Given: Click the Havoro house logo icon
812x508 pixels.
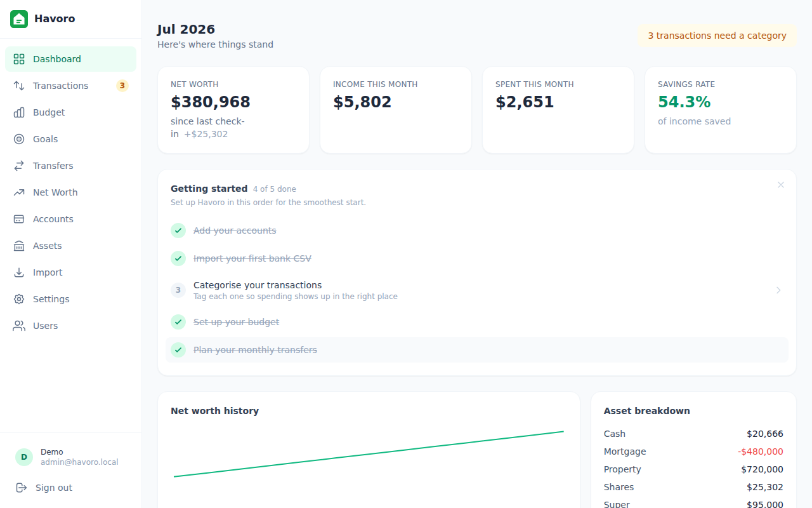Looking at the screenshot, I should tap(19, 19).
